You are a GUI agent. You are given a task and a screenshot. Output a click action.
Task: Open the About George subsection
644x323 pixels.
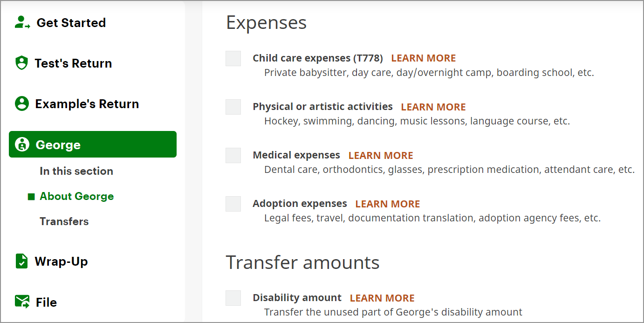tap(76, 196)
